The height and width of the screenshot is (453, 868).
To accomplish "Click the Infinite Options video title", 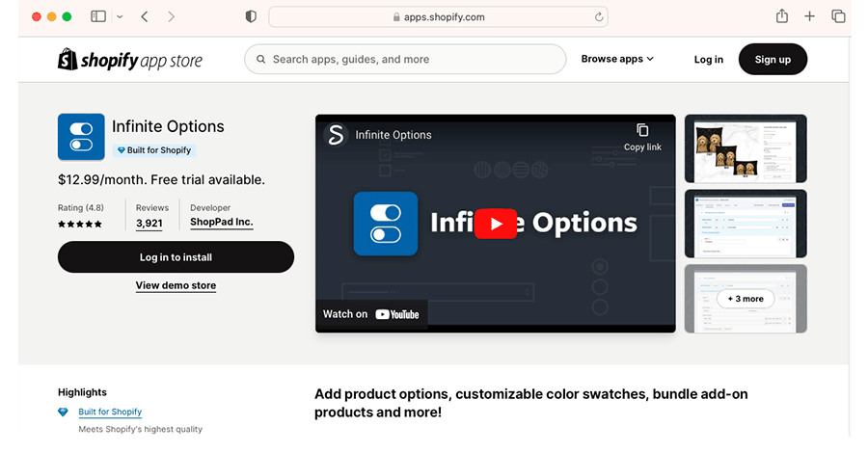I will (x=393, y=135).
